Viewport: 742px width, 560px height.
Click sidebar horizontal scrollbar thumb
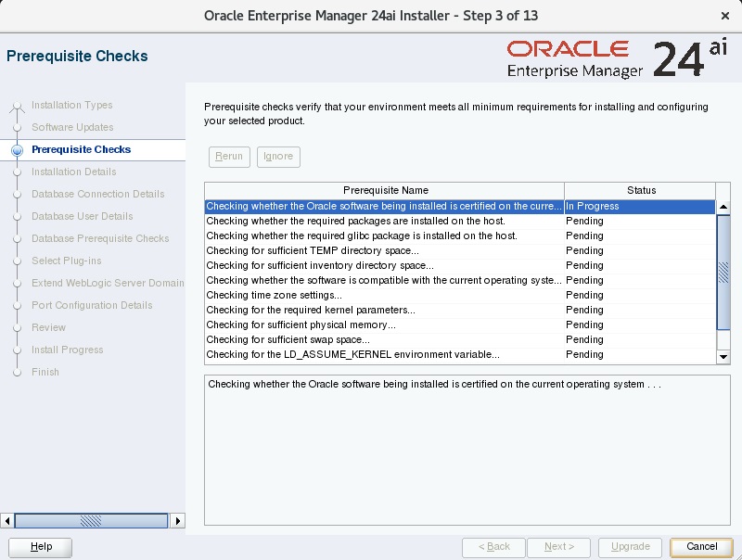coord(91,521)
